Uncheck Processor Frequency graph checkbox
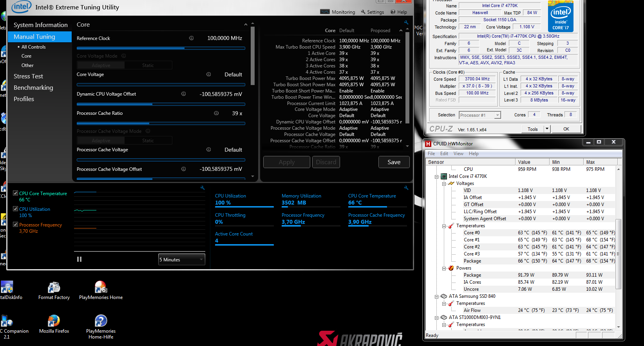Image resolution: width=644 pixels, height=346 pixels. pyautogui.click(x=16, y=225)
